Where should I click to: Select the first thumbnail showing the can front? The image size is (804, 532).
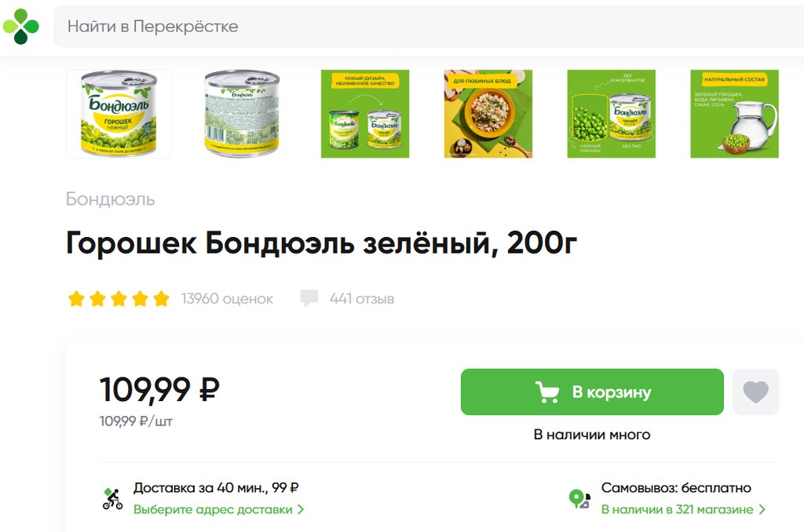pos(119,114)
